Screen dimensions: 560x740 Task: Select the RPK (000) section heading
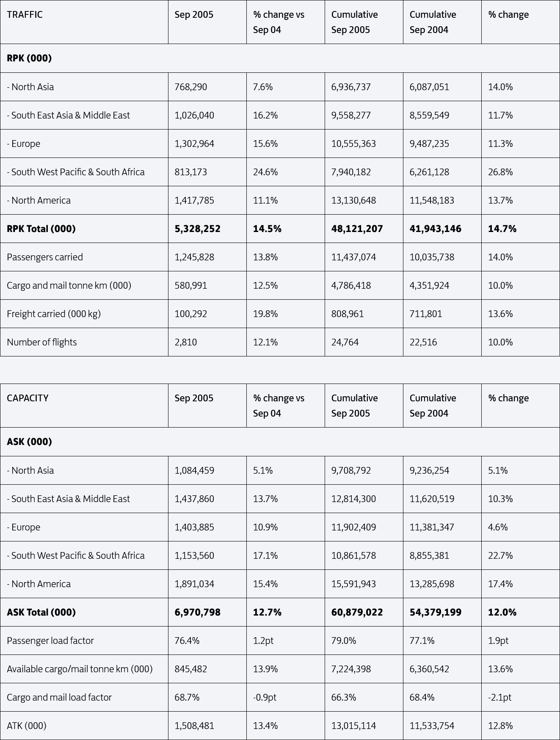29,58
